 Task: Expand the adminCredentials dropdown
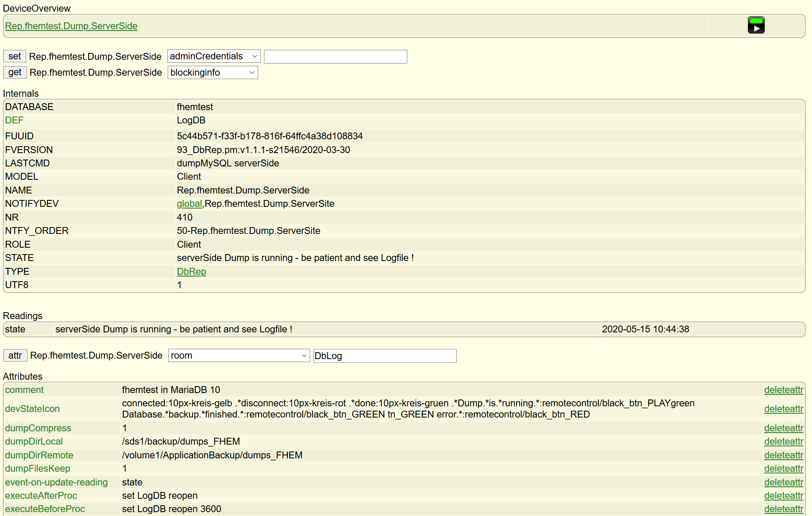coord(213,56)
